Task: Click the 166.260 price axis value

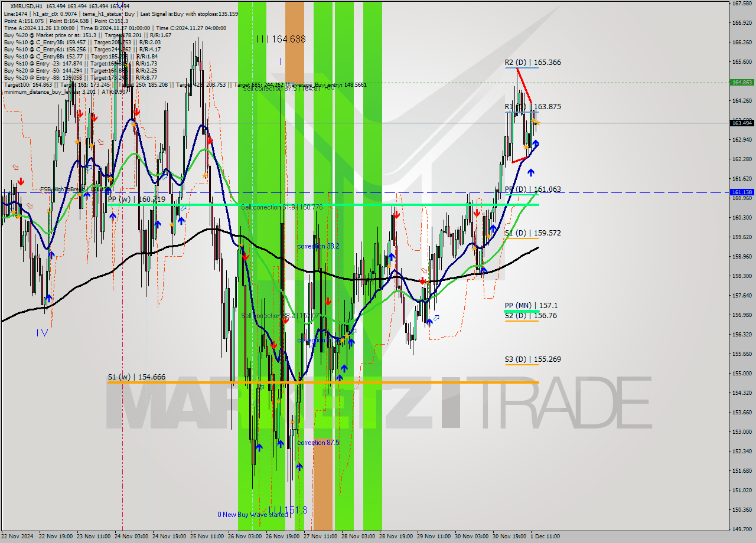Action: tap(742, 42)
